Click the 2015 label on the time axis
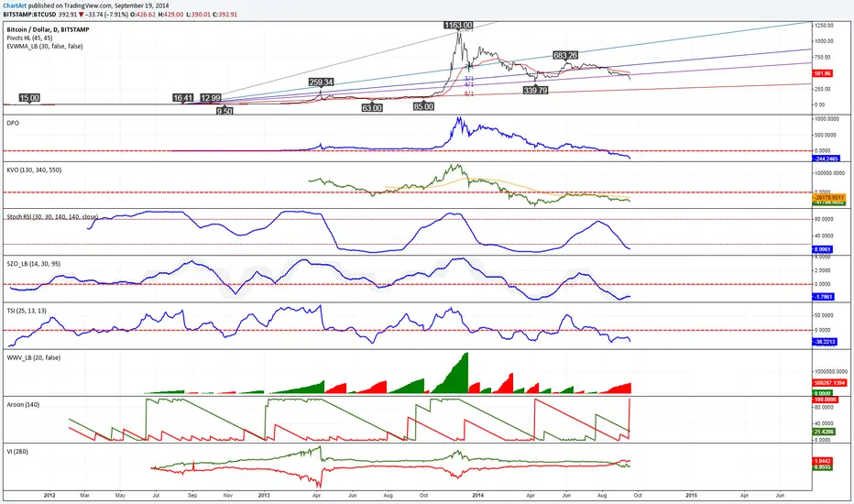 tap(691, 495)
